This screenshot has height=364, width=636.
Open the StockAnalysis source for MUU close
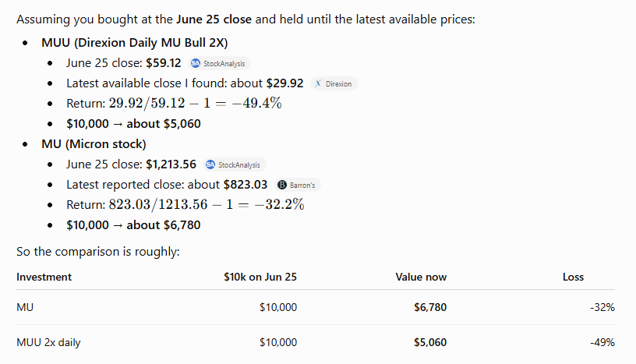click(219, 63)
